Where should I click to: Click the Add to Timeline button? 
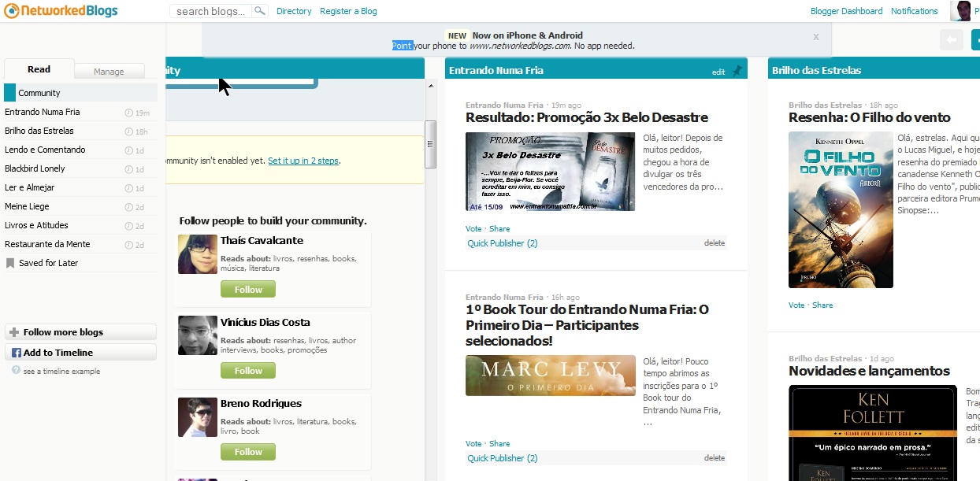pyautogui.click(x=80, y=353)
